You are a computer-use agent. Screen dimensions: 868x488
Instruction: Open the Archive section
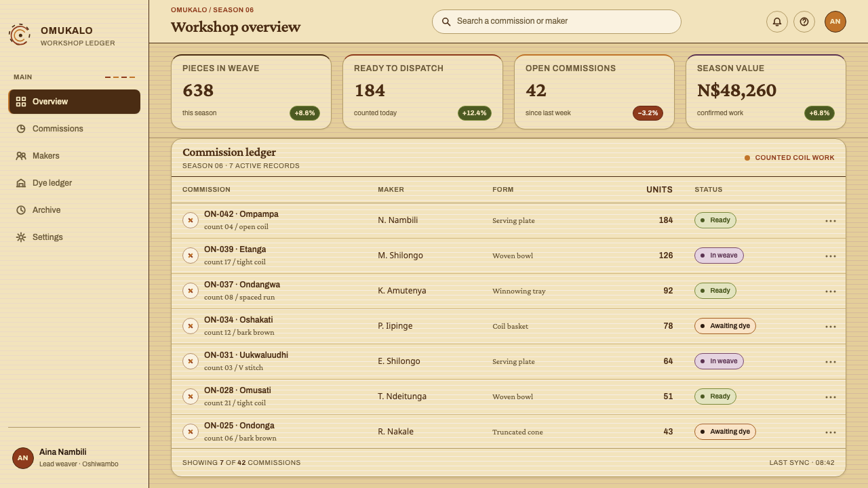75,210
